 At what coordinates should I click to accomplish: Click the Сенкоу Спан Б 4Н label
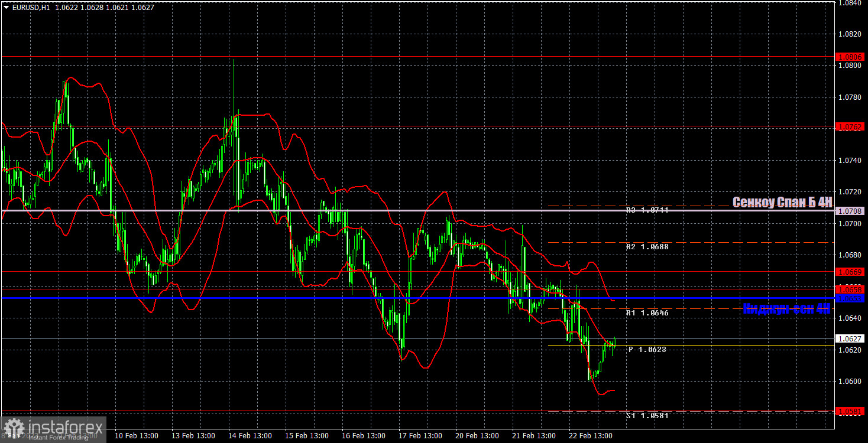[782, 202]
